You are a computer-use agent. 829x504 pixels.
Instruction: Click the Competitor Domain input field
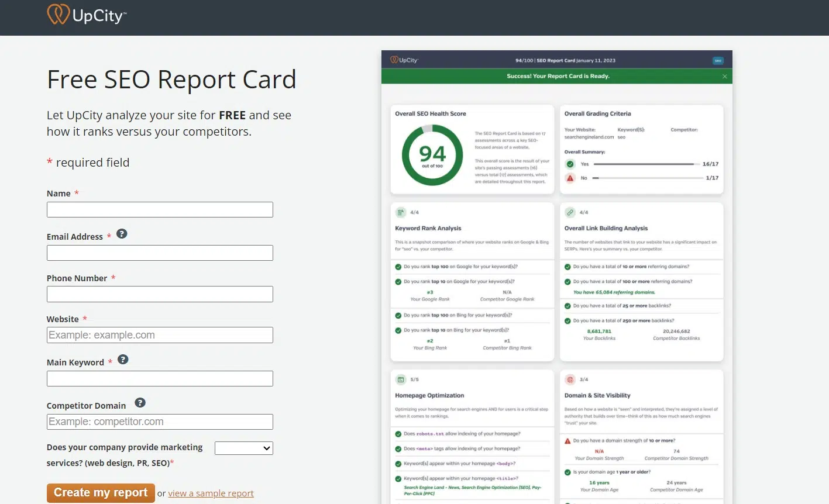(160, 422)
